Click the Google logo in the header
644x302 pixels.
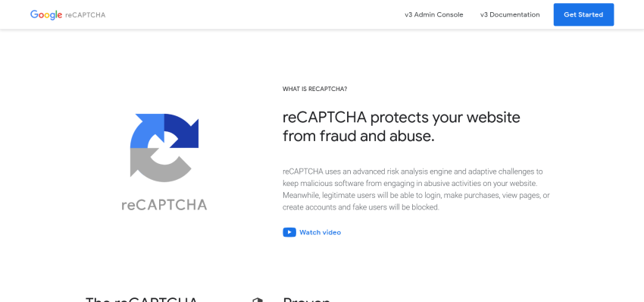pyautogui.click(x=46, y=15)
